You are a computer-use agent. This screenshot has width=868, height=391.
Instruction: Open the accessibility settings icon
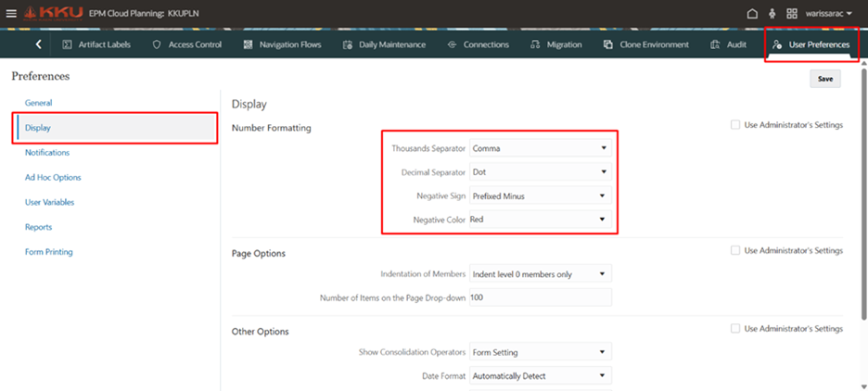point(772,14)
